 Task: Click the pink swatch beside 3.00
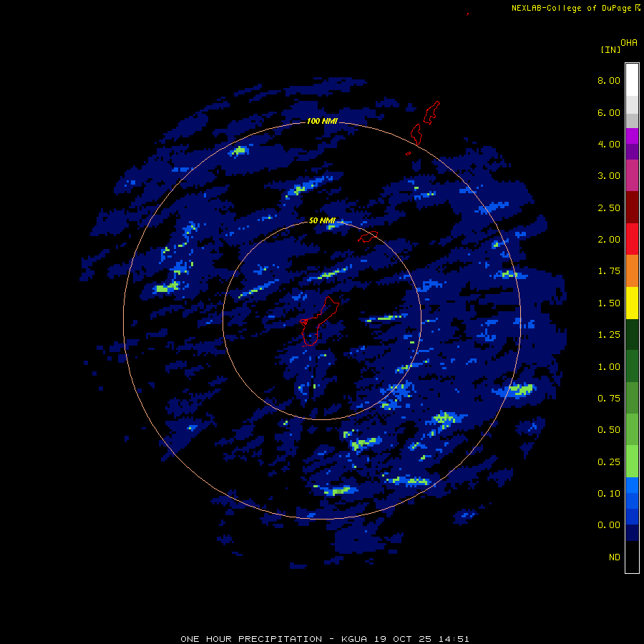(x=632, y=175)
